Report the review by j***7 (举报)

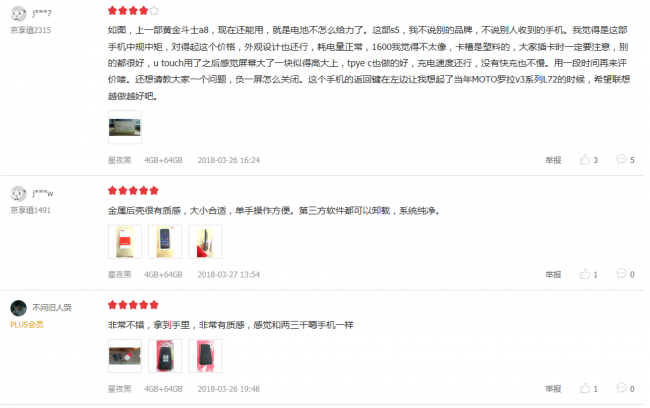(553, 160)
